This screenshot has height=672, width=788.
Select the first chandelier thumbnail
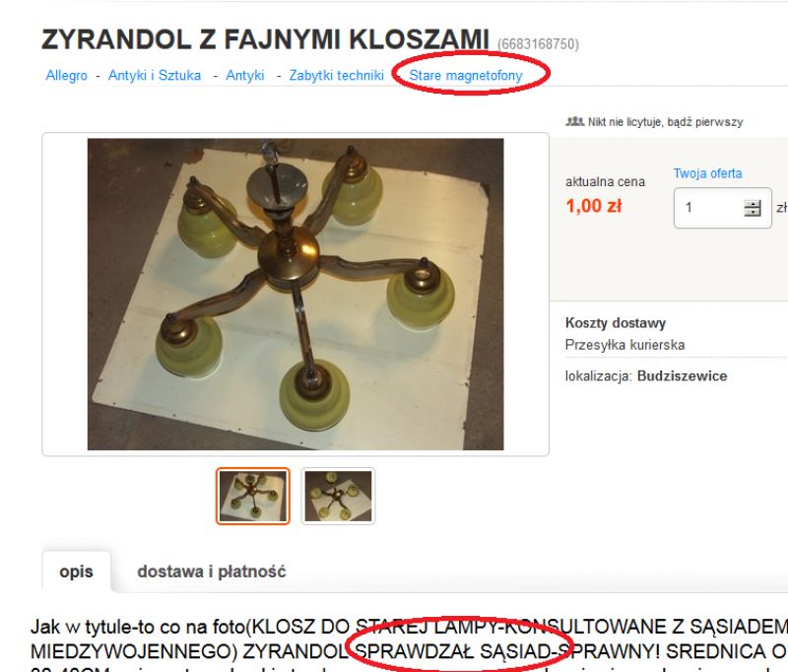tap(253, 496)
